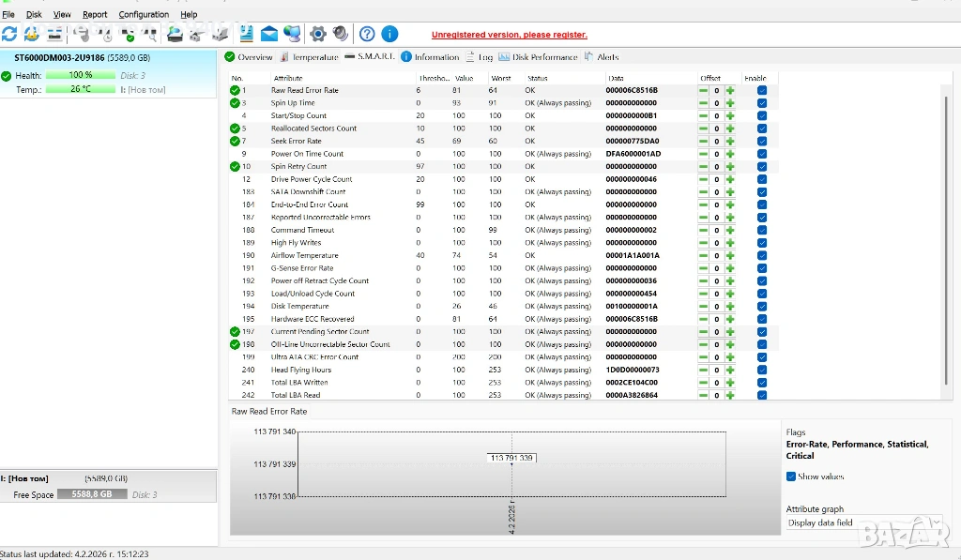Click the speaker sound toolbar icon
Screen dimensions: 961x560
coord(340,34)
